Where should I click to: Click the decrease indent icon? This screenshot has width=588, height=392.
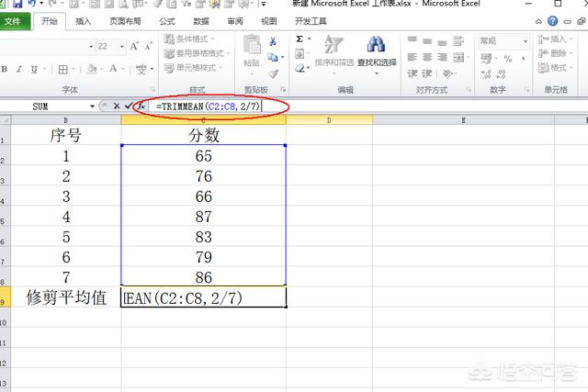(x=413, y=73)
